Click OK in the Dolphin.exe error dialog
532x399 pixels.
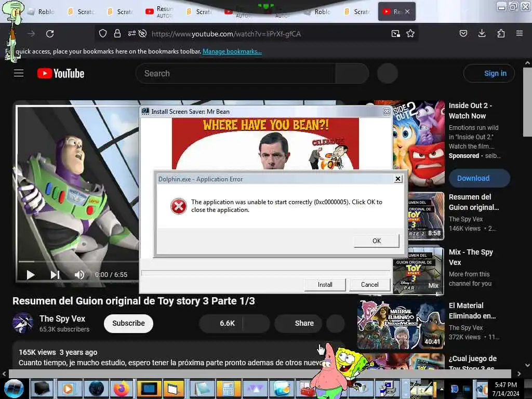point(377,241)
